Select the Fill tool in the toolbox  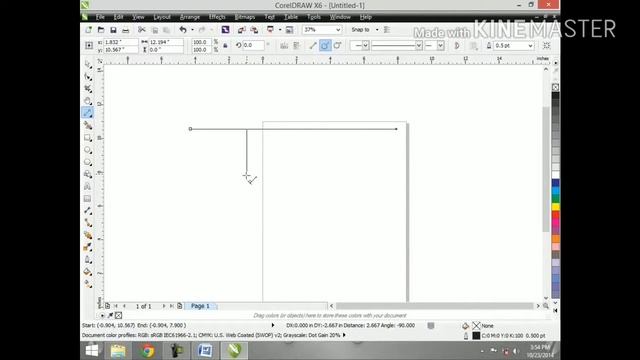[88, 272]
